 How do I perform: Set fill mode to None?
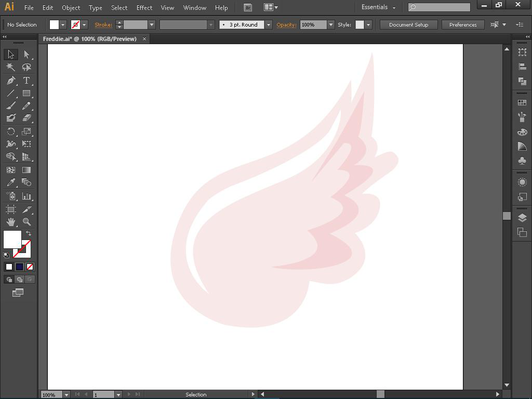30,267
